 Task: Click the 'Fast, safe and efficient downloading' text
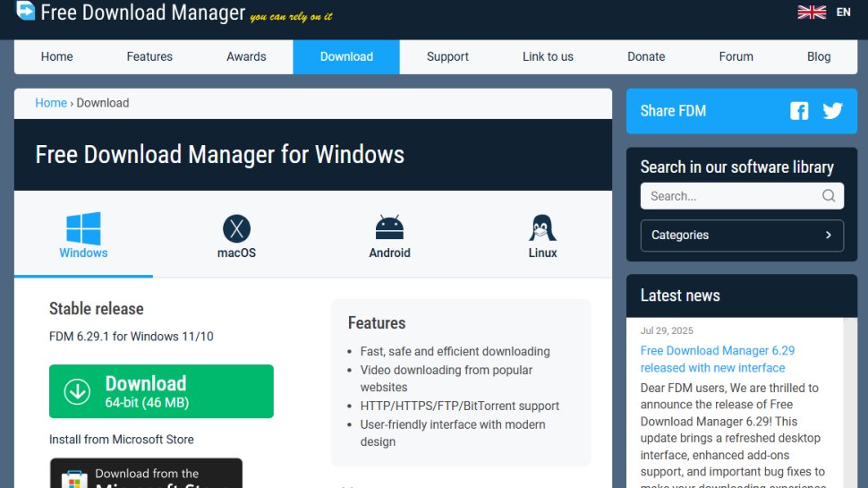coord(455,352)
